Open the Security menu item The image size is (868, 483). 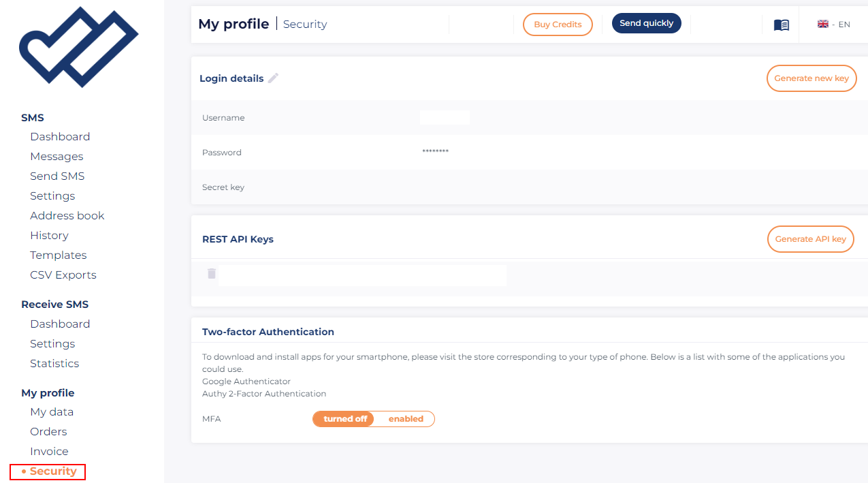tap(52, 471)
